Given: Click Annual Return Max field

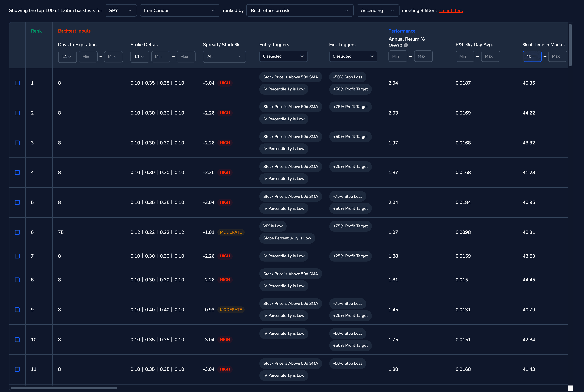Looking at the screenshot, I should tap(423, 56).
